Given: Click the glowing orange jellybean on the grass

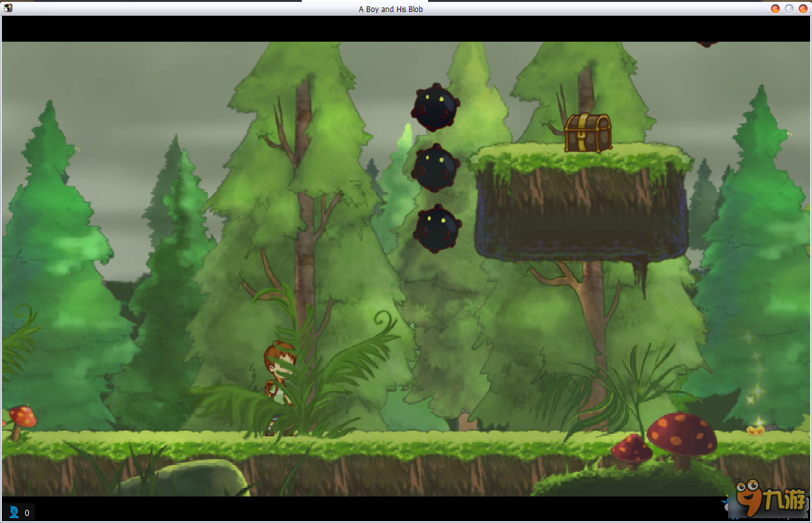Looking at the screenshot, I should [756, 430].
